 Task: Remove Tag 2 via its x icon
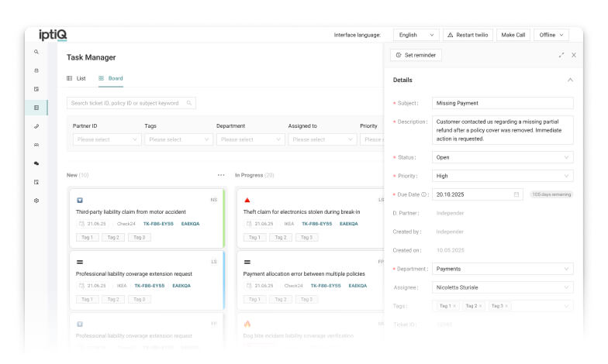(x=480, y=306)
